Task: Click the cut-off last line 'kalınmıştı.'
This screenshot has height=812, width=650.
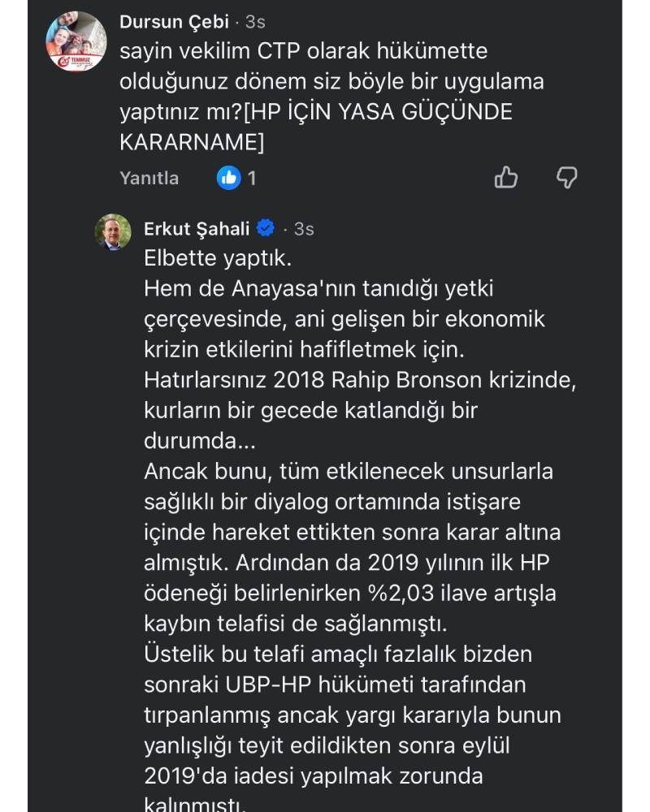Action: coord(193,804)
